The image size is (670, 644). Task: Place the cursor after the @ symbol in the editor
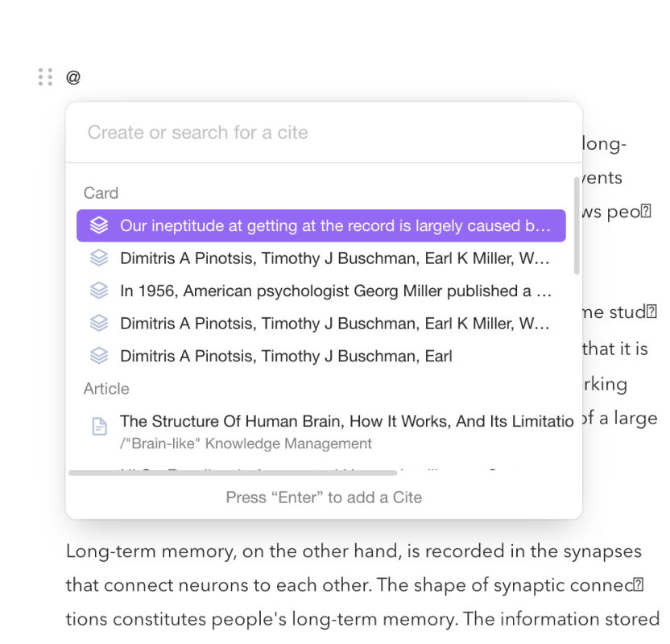[81, 77]
